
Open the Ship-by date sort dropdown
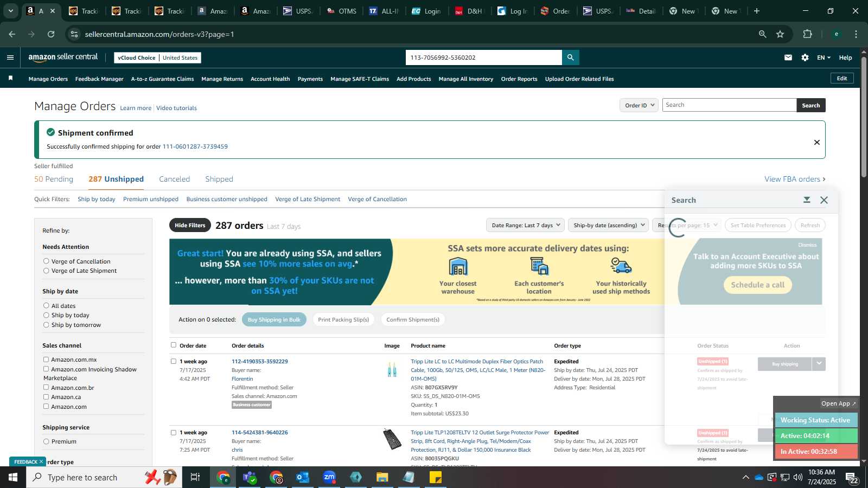point(608,225)
